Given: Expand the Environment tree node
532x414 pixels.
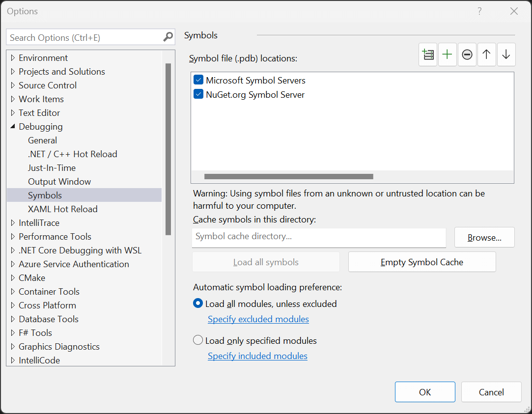Looking at the screenshot, I should 13,58.
